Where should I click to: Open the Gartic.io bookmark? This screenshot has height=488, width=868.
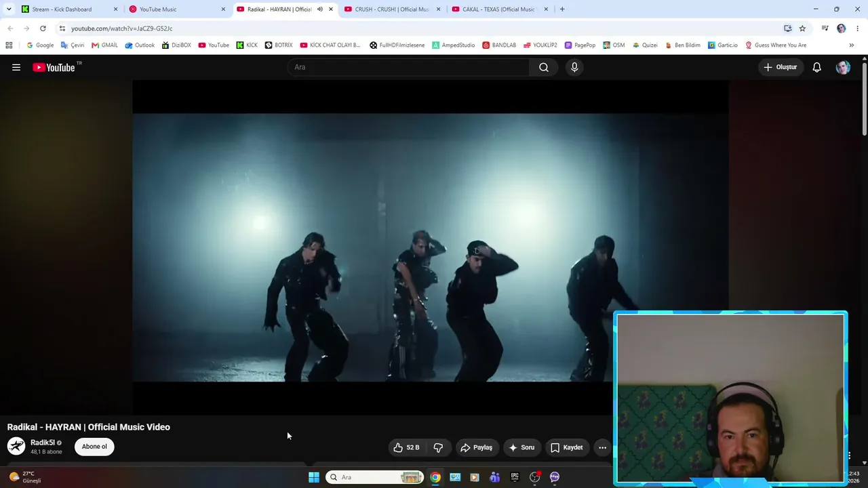[x=723, y=45]
